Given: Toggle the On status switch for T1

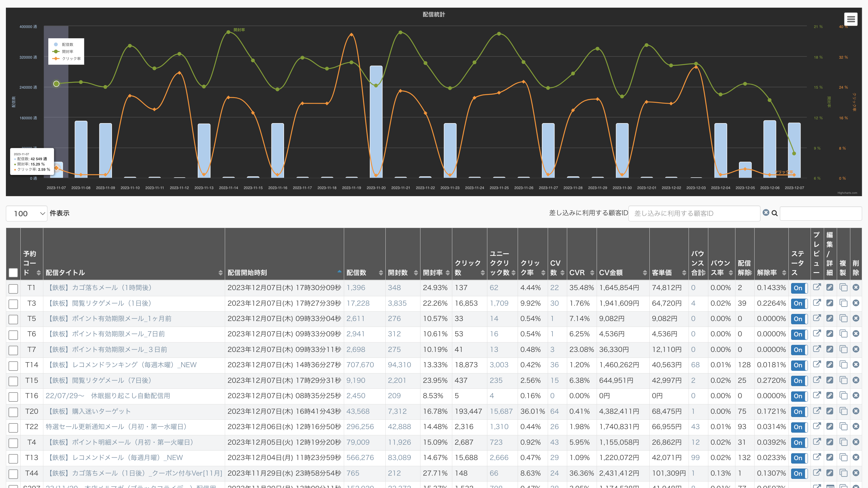Looking at the screenshot, I should [x=799, y=288].
